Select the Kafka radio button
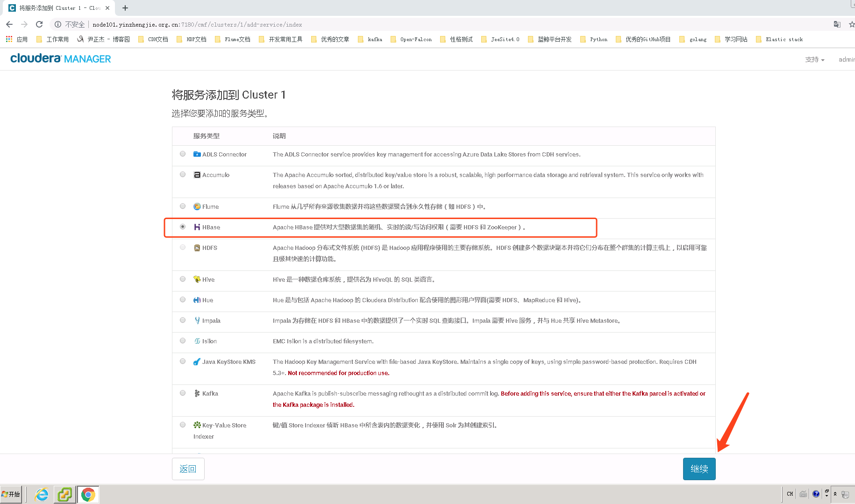 [183, 393]
